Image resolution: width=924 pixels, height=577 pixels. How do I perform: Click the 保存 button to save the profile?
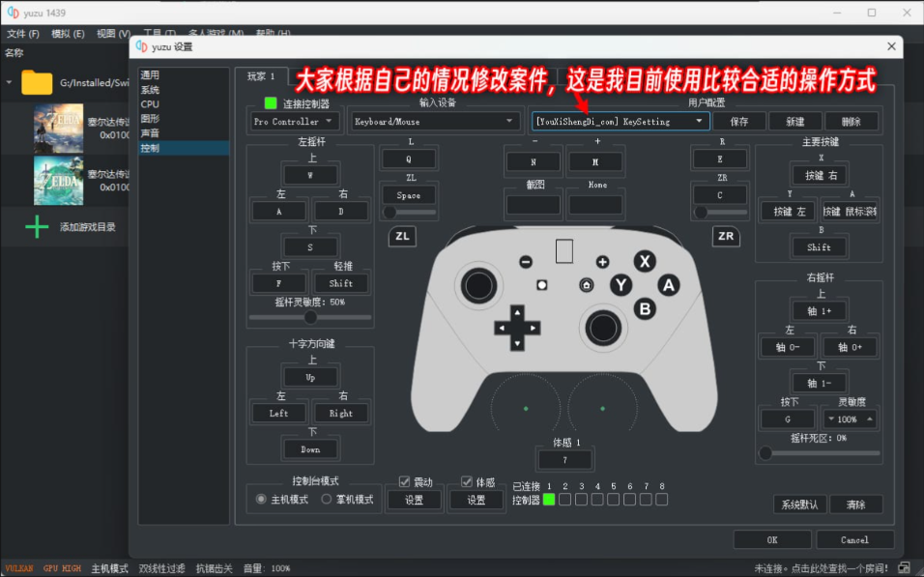click(739, 121)
